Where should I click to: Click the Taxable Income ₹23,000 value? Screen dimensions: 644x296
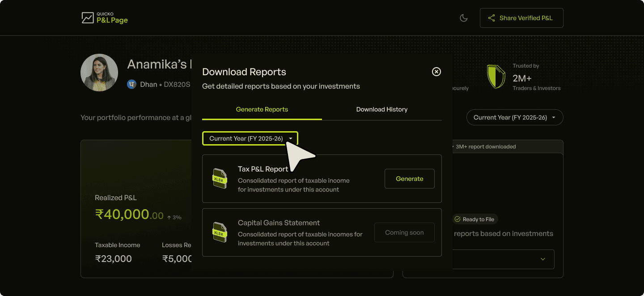[113, 259]
